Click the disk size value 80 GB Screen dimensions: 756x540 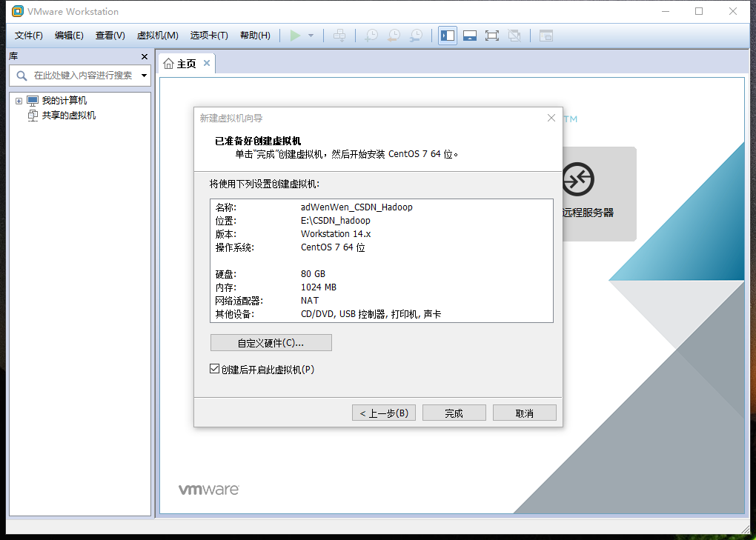point(313,273)
